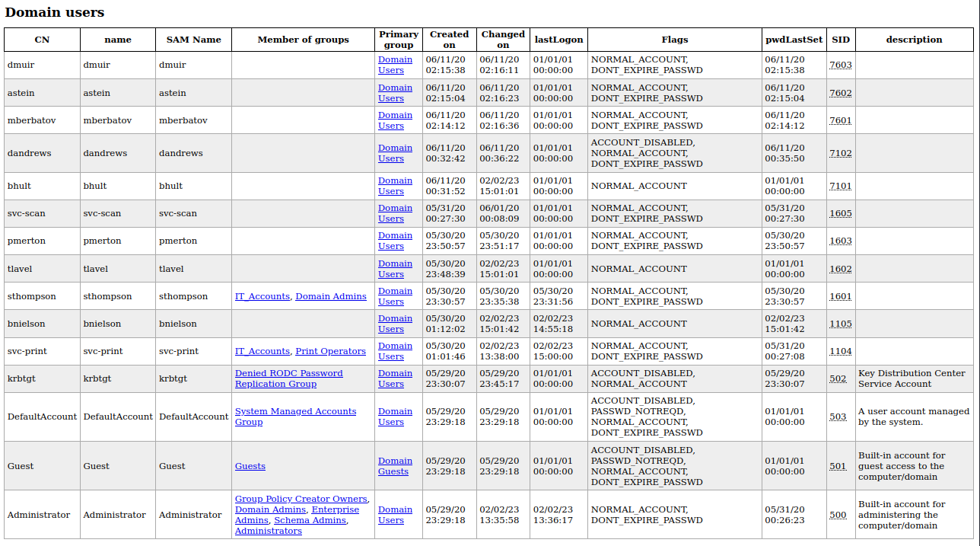980x546 pixels.
Task: Click SID 500 for Administrator
Action: point(838,515)
